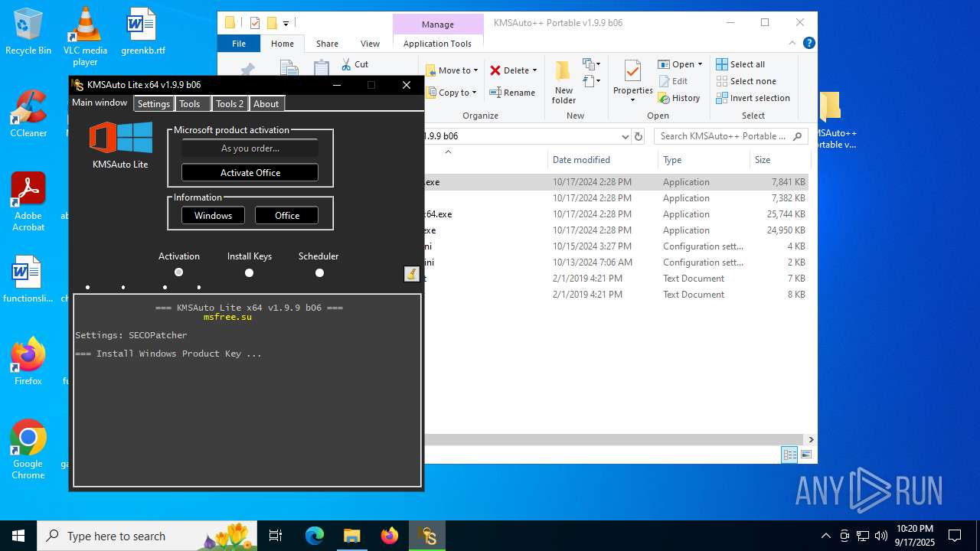The width and height of the screenshot is (980, 551).
Task: Click Select none in the ribbon
Action: tap(746, 81)
